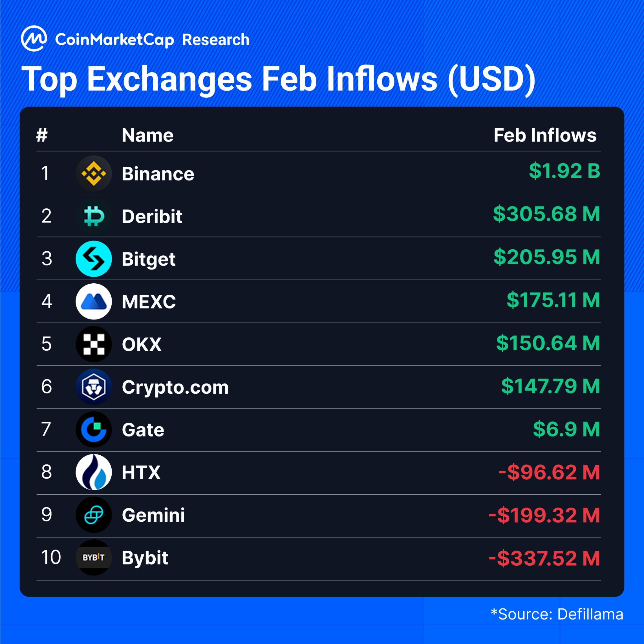This screenshot has height=644, width=644.
Task: Click the Source: Defillama text
Action: pos(557,614)
